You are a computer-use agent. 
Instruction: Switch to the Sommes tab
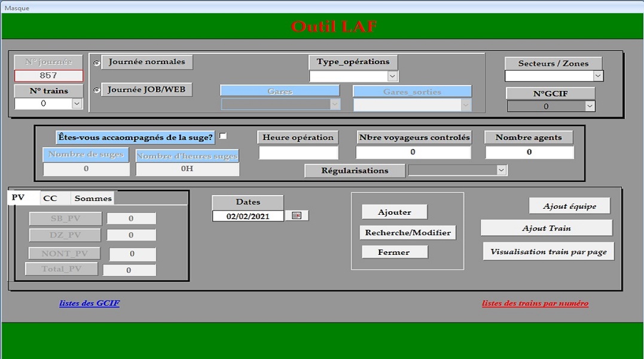(93, 198)
